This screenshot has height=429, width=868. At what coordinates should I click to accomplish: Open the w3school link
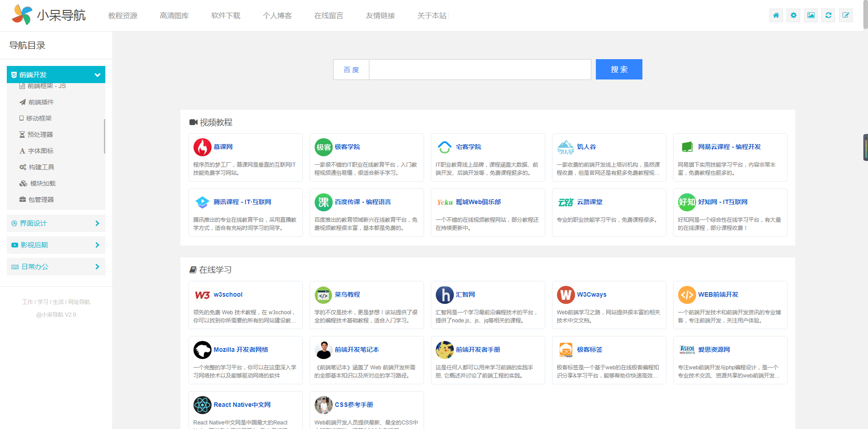(228, 295)
